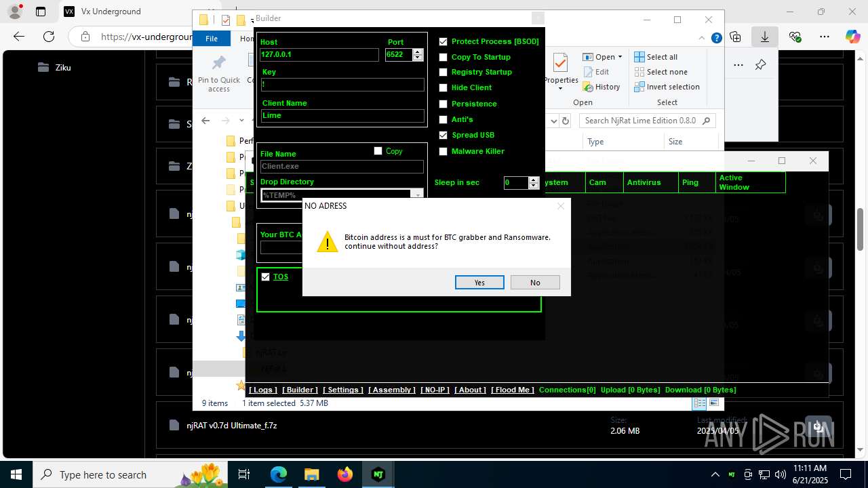Increase Sleep in sec value
This screenshot has width=868, height=488.
click(x=534, y=180)
